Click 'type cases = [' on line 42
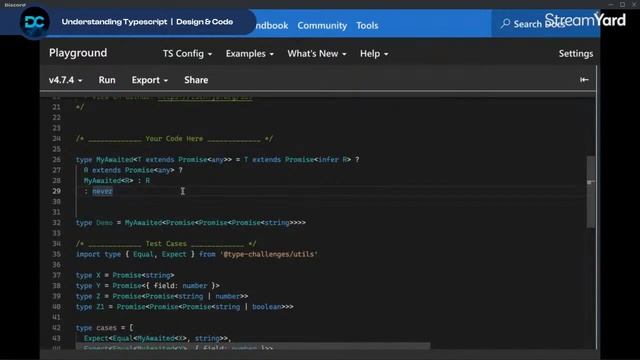 pyautogui.click(x=104, y=328)
